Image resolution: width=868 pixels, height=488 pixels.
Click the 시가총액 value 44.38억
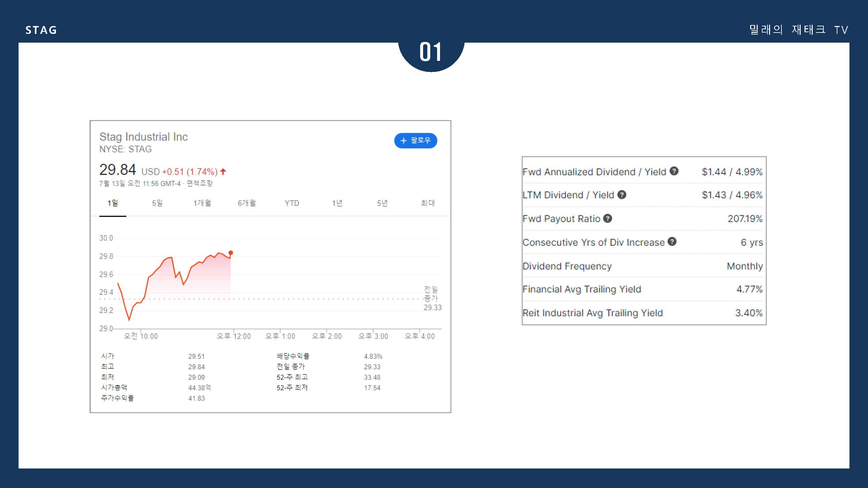(200, 388)
